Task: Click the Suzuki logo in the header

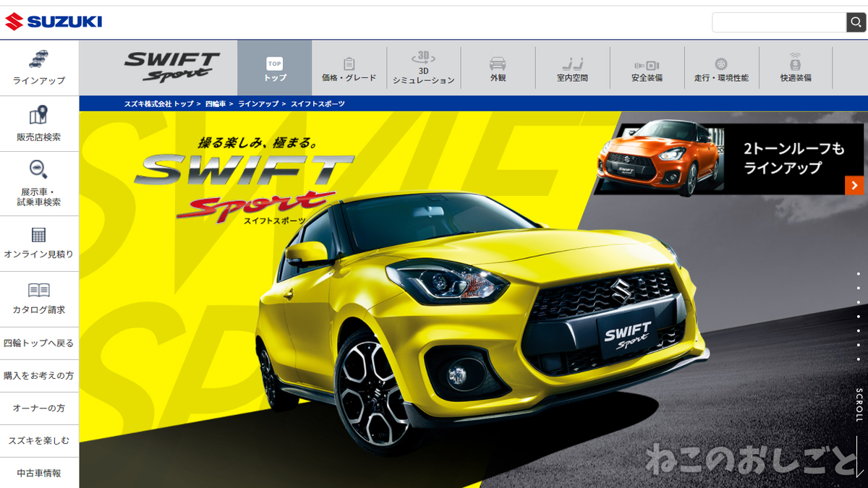Action: pos(54,22)
